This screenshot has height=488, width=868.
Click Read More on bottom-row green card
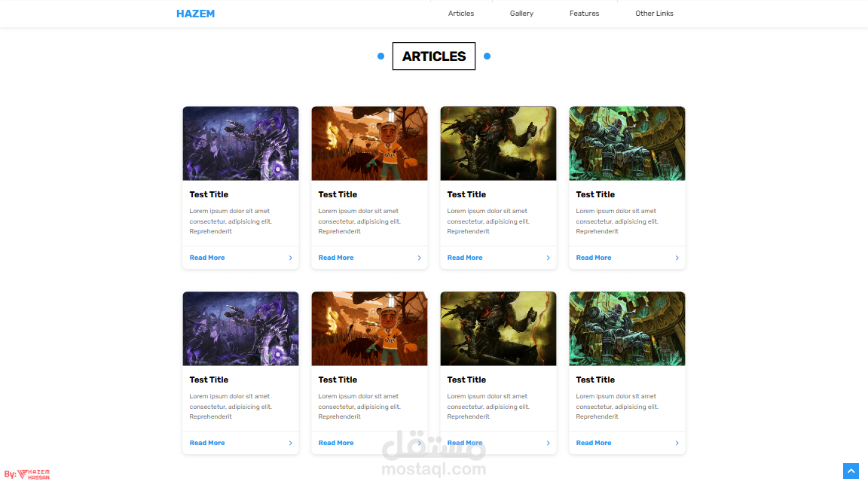(x=594, y=443)
